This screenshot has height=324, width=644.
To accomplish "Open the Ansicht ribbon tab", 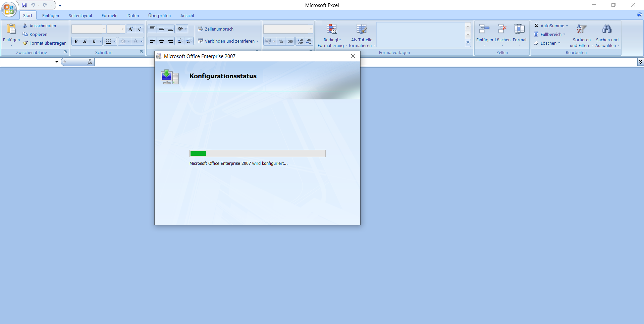I will (x=187, y=15).
